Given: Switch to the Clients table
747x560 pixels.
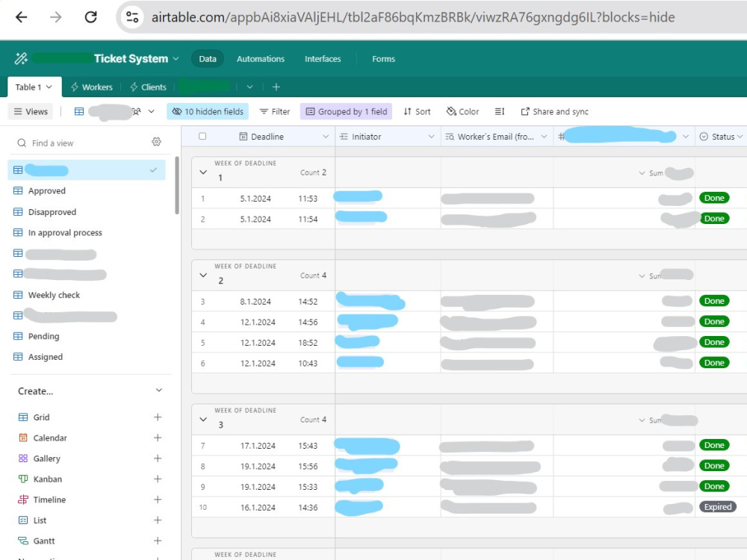Looking at the screenshot, I should click(x=148, y=87).
